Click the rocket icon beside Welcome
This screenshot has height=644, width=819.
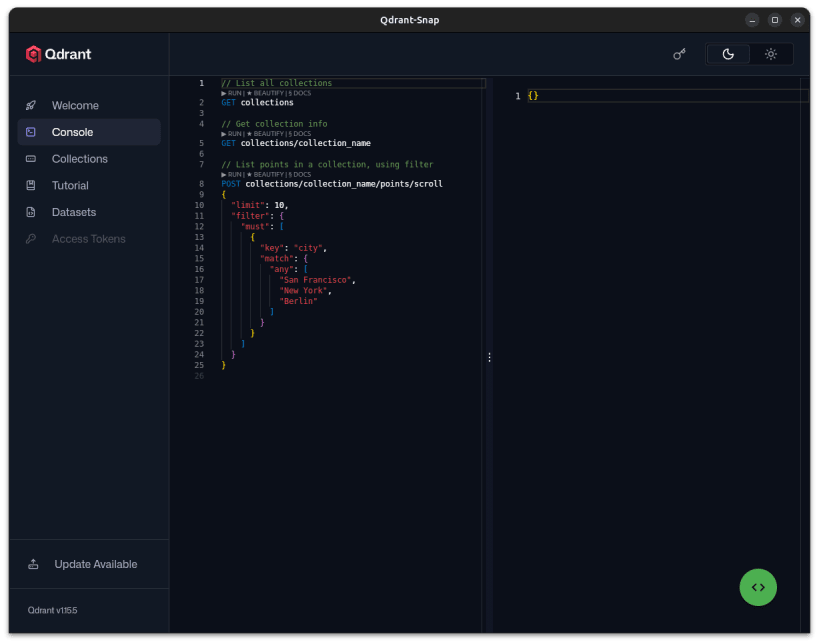tap(31, 106)
